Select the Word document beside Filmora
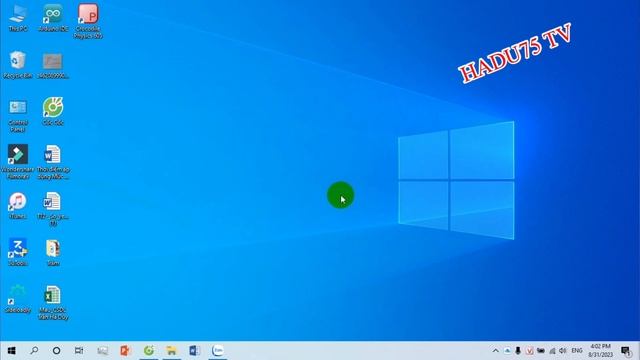Screen dimensions: 640x360 coord(53,162)
